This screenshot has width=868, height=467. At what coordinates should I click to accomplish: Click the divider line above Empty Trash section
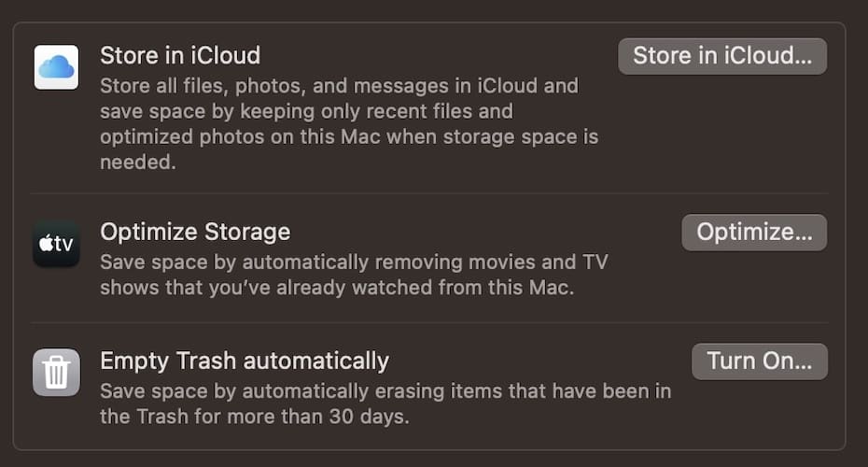point(437,323)
